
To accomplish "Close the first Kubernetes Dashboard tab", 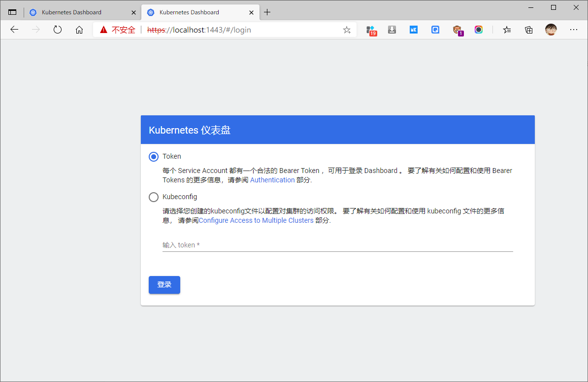I will tap(133, 12).
